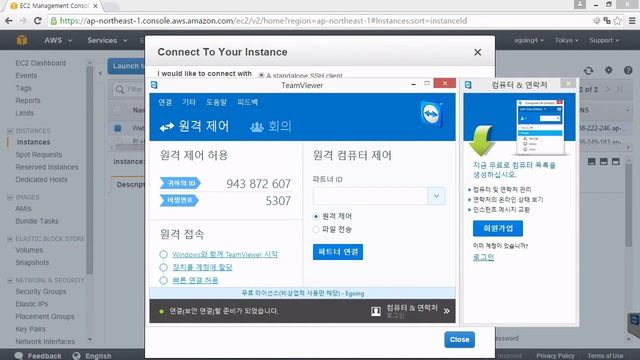This screenshot has width=640, height=360.
Task: Open the egoing1 account dropdown
Action: pos(529,40)
